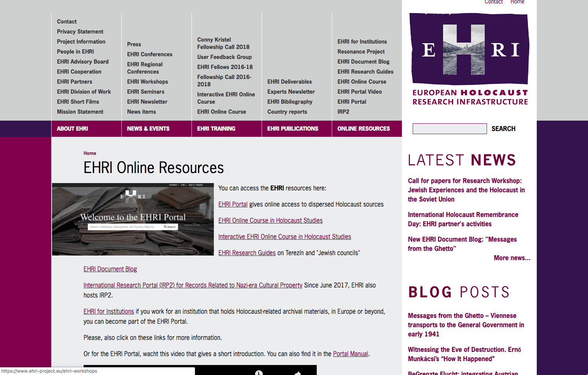Open the IRP2 menu link
The image size is (588, 375).
[x=343, y=112]
